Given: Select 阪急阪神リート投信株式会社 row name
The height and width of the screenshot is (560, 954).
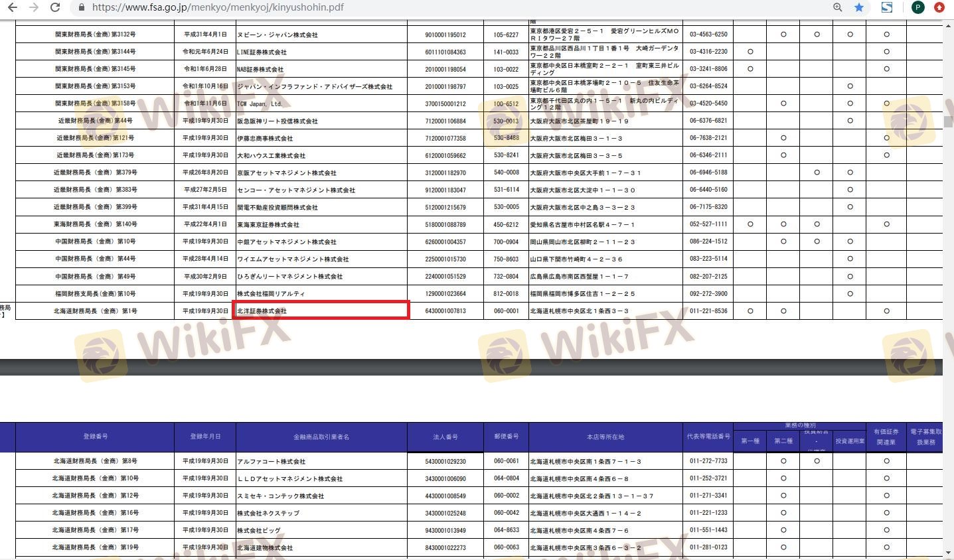Looking at the screenshot, I should [278, 121].
